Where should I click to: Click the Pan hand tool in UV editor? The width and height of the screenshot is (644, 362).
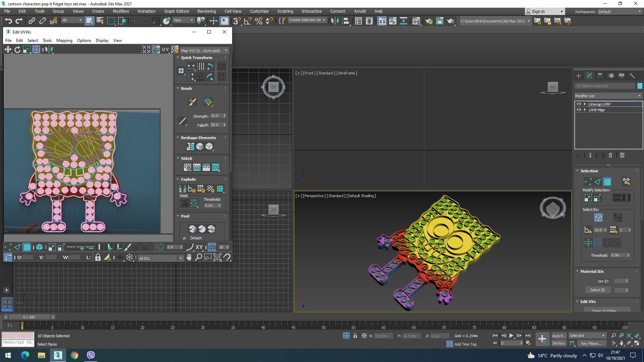[x=189, y=257]
